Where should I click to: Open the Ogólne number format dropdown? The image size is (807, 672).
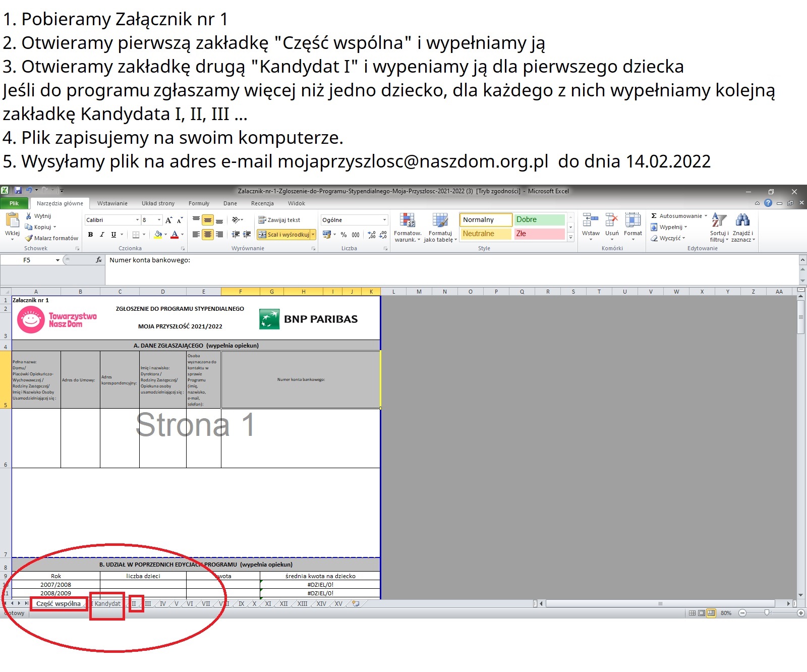(384, 220)
